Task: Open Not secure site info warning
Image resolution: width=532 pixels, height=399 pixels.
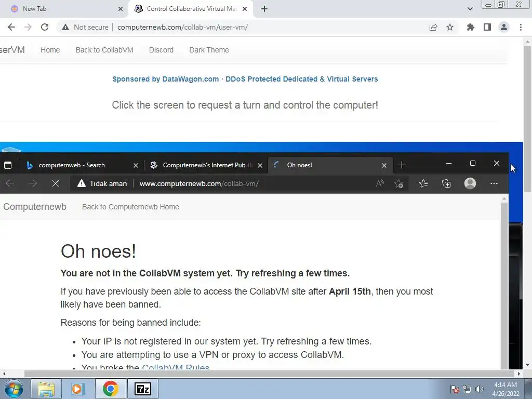Action: coord(85,27)
